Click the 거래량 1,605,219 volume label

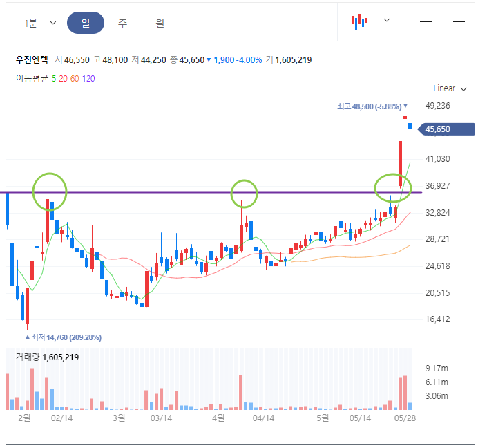click(47, 357)
